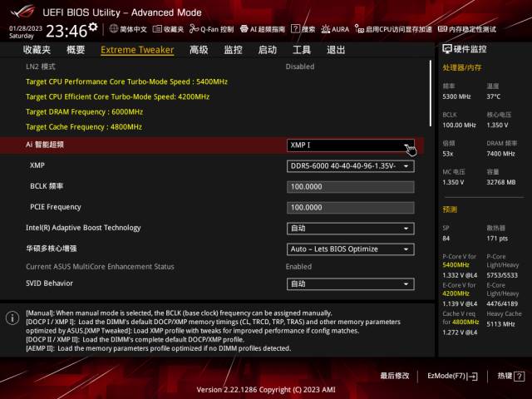Expand Intel Adaptive Boost Technology dropdown
532x399 pixels.
click(351, 229)
